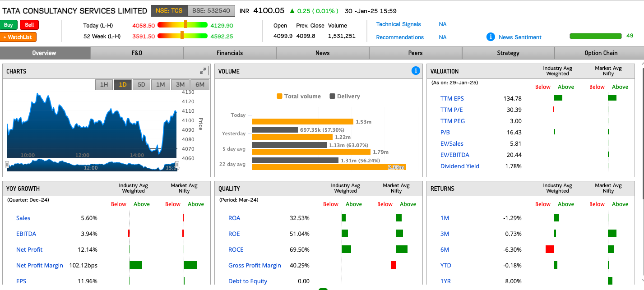This screenshot has height=290, width=644.
Task: Open the ROA quality metric
Action: [234, 218]
